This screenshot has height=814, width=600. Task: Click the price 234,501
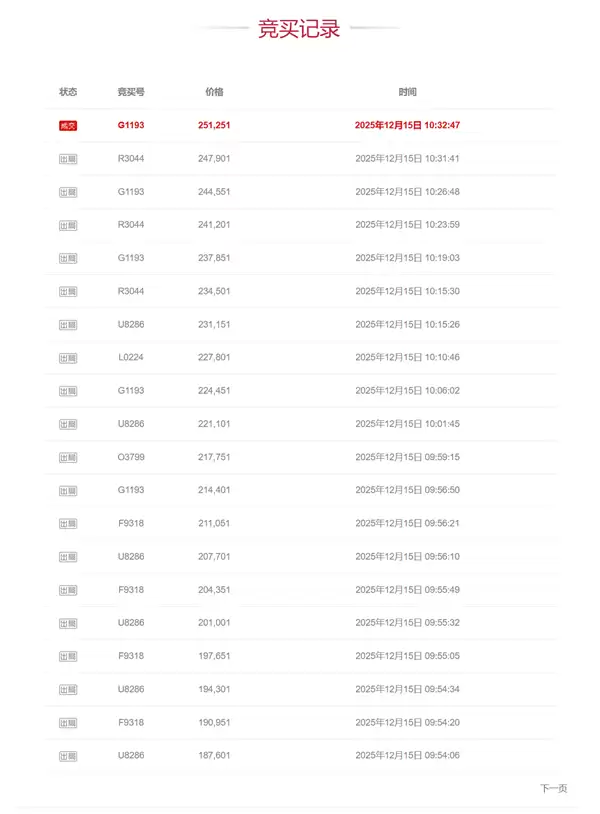point(214,291)
